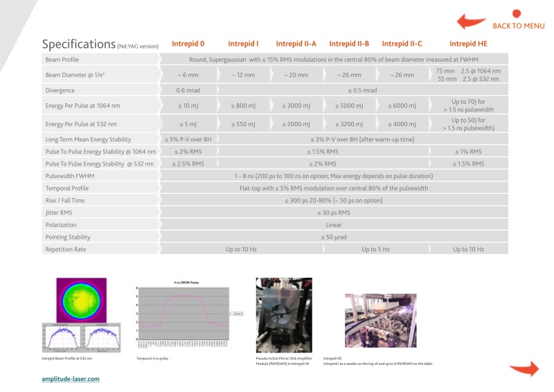Click the Pointing Stability row label

coord(68,237)
